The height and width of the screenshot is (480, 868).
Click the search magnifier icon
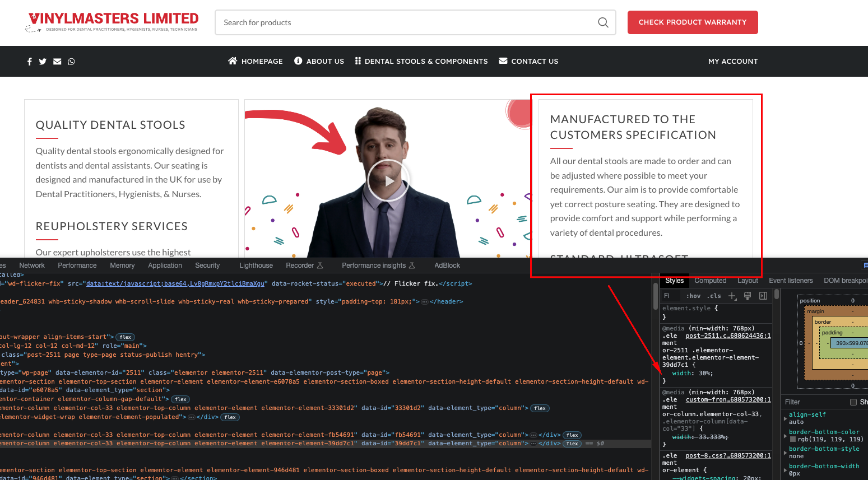click(x=603, y=22)
